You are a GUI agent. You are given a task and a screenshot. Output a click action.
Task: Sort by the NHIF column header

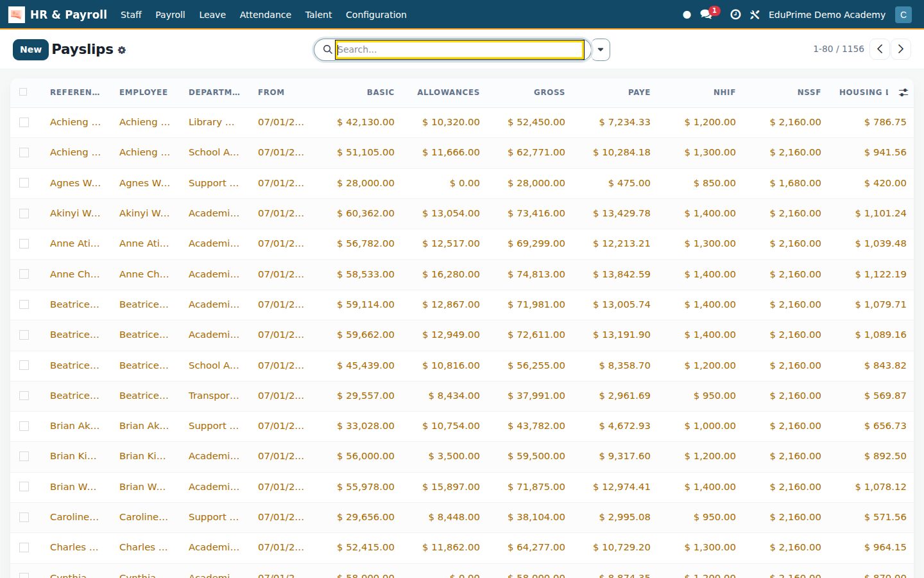(x=724, y=92)
